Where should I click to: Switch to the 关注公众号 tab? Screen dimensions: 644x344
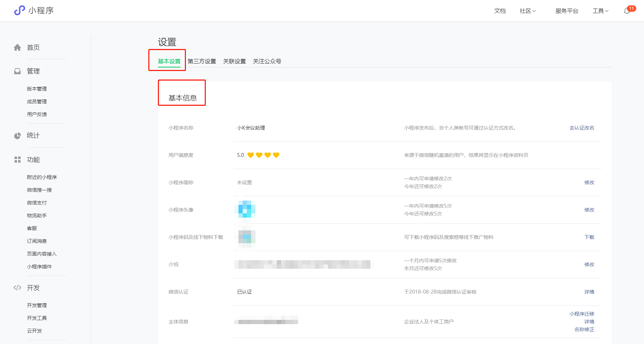[267, 61]
